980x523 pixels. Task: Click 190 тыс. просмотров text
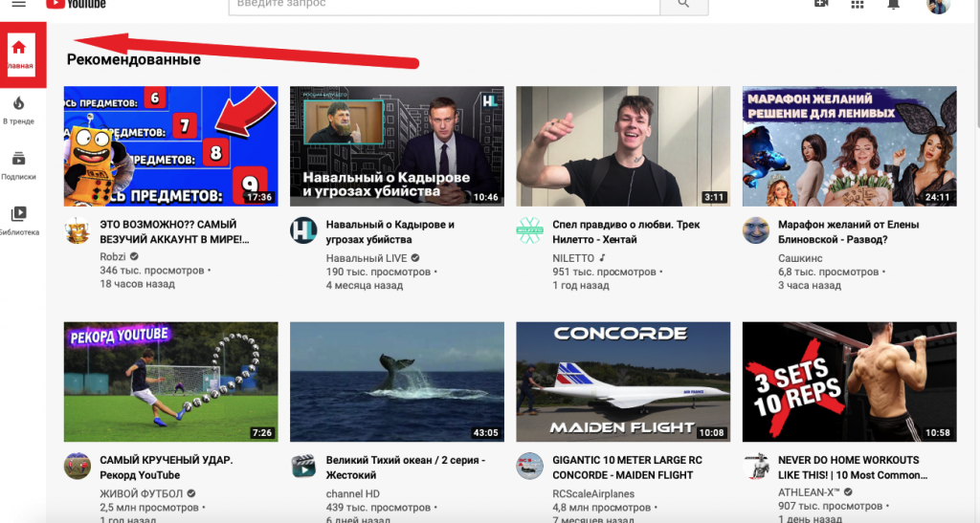click(x=378, y=272)
